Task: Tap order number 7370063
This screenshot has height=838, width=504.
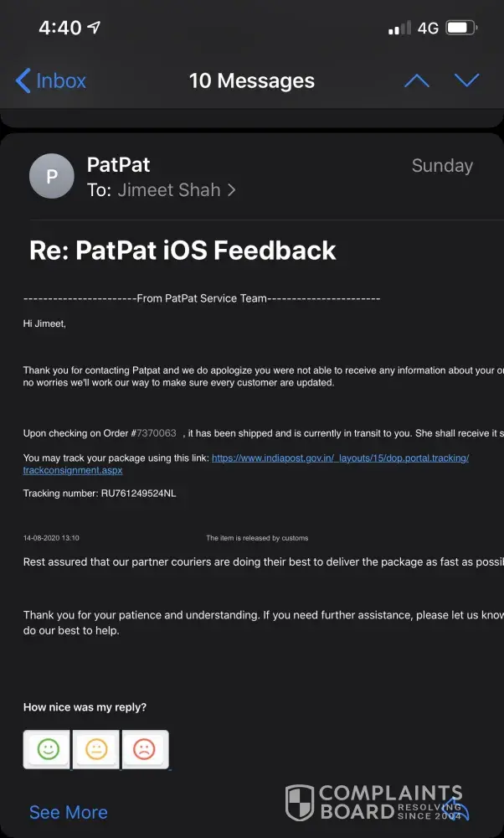Action: coord(157,433)
